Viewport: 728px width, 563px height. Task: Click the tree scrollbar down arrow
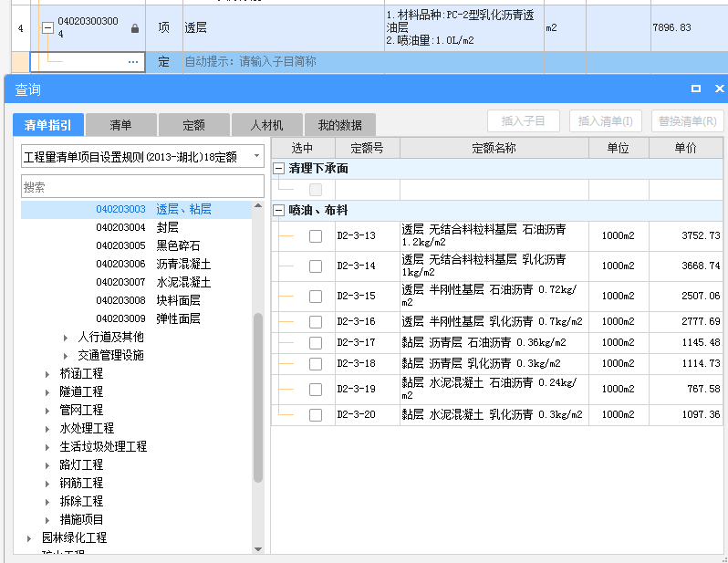[258, 549]
